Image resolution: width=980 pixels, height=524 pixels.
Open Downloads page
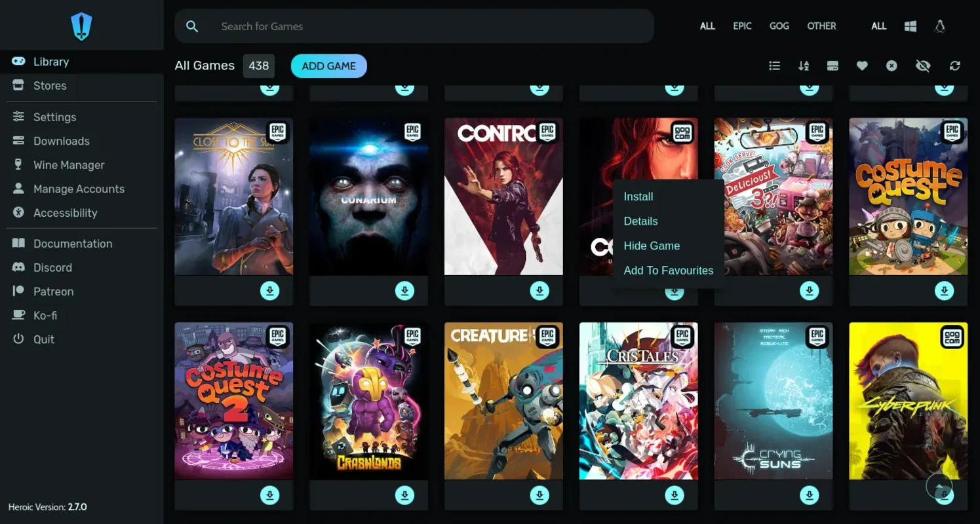[62, 141]
